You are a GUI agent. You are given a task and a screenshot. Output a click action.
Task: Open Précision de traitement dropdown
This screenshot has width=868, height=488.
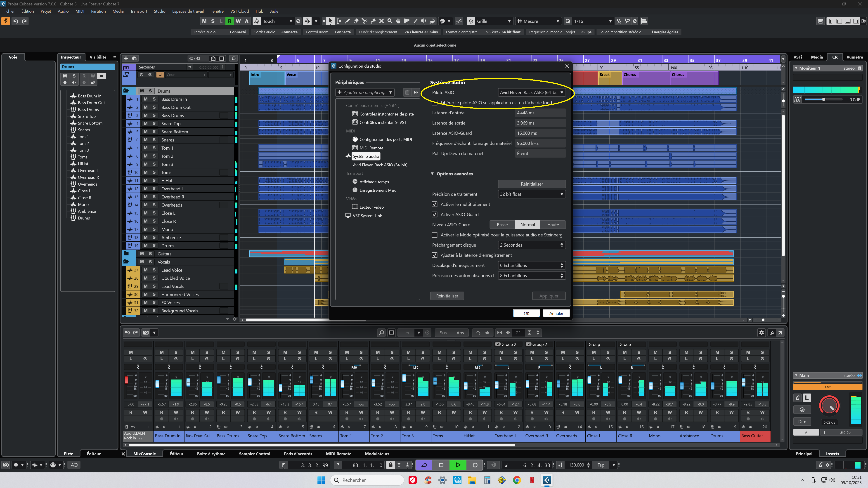531,194
